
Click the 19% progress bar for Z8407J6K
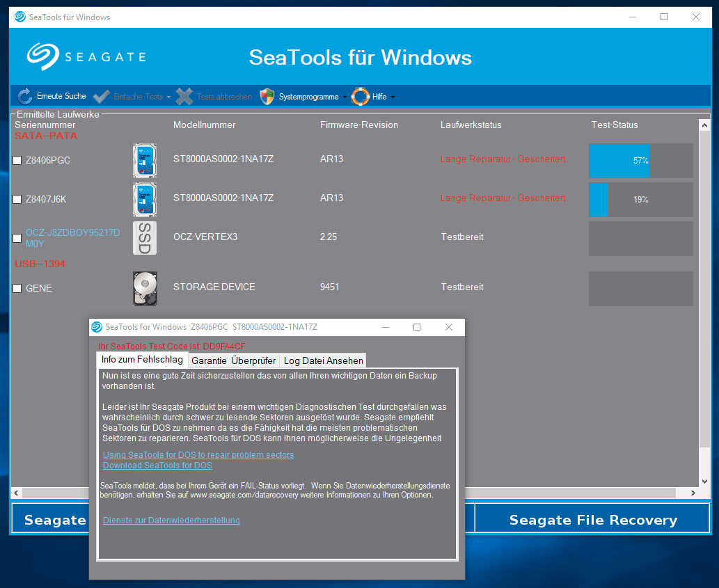pos(640,199)
